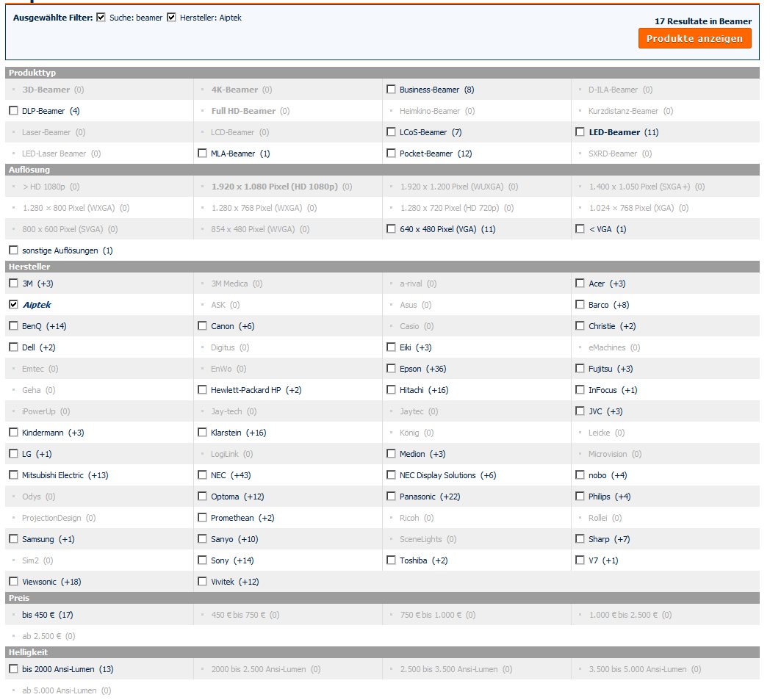Click the '17 Resultate in Beamer' text
The width and height of the screenshot is (770, 700).
click(702, 21)
